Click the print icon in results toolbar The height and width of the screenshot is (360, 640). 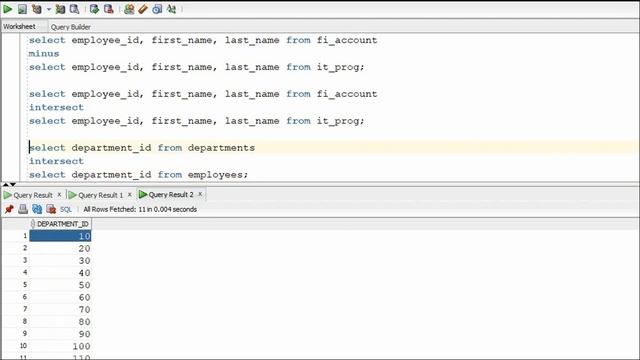pos(23,209)
